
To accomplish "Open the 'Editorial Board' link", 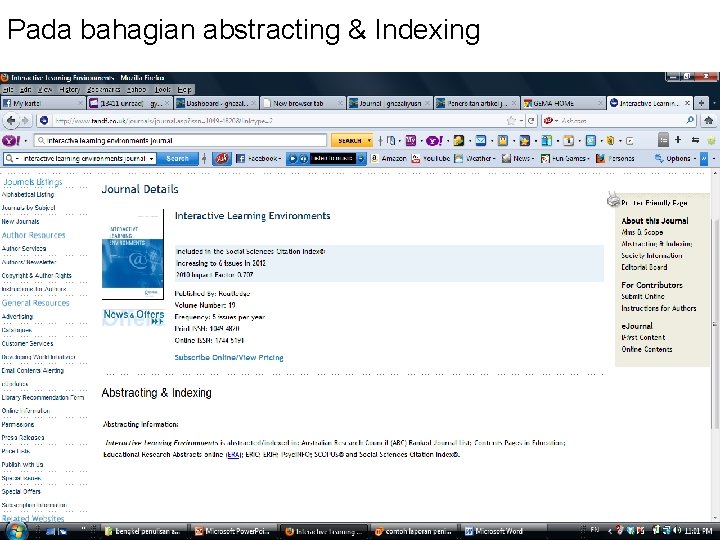I will tap(644, 267).
